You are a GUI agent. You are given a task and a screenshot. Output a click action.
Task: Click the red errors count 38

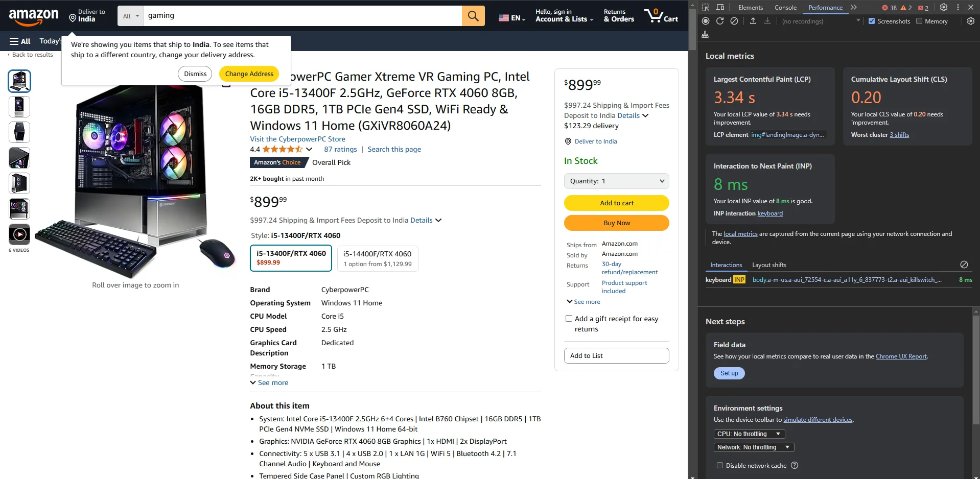pos(889,8)
